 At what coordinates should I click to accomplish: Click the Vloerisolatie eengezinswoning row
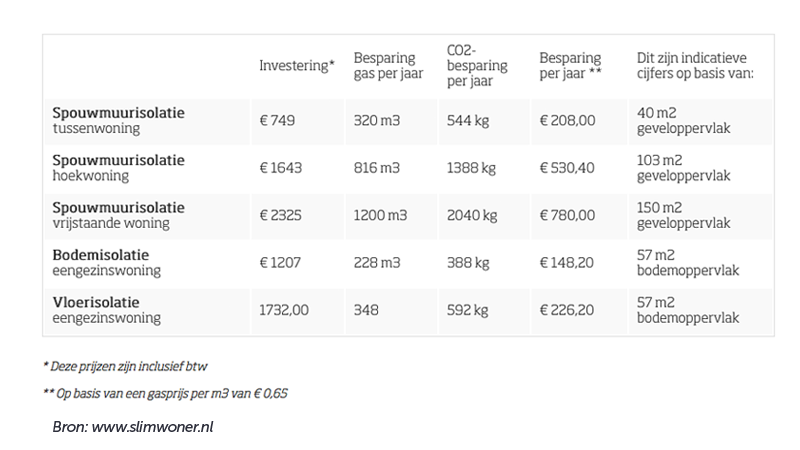click(408, 310)
